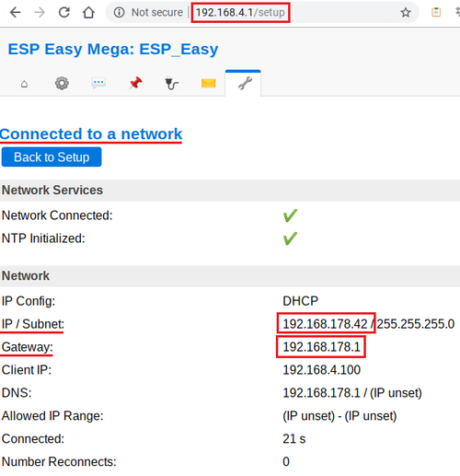This screenshot has height=476, width=460.
Task: Reload the page with refresh icon
Action: coord(64,12)
